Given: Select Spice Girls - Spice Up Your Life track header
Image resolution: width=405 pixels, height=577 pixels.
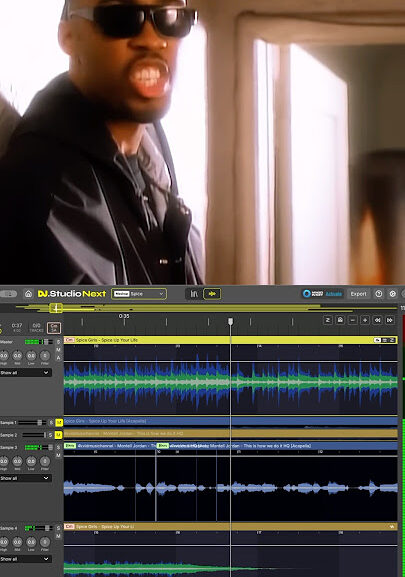Looking at the screenshot, I should coord(231,340).
